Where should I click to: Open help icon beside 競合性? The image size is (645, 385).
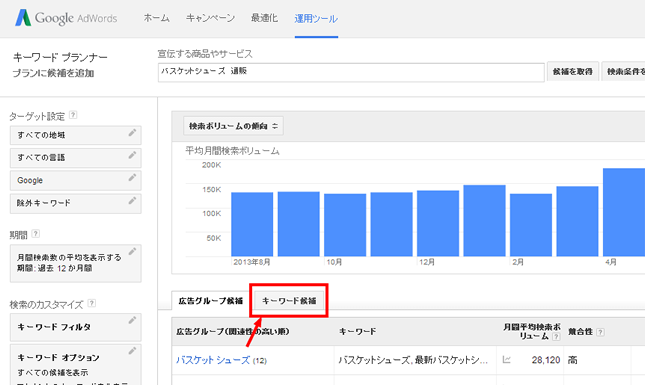click(601, 332)
